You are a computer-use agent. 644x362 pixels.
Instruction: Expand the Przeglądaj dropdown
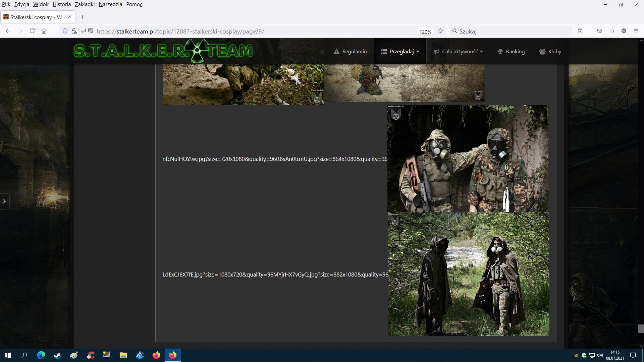[x=400, y=51]
